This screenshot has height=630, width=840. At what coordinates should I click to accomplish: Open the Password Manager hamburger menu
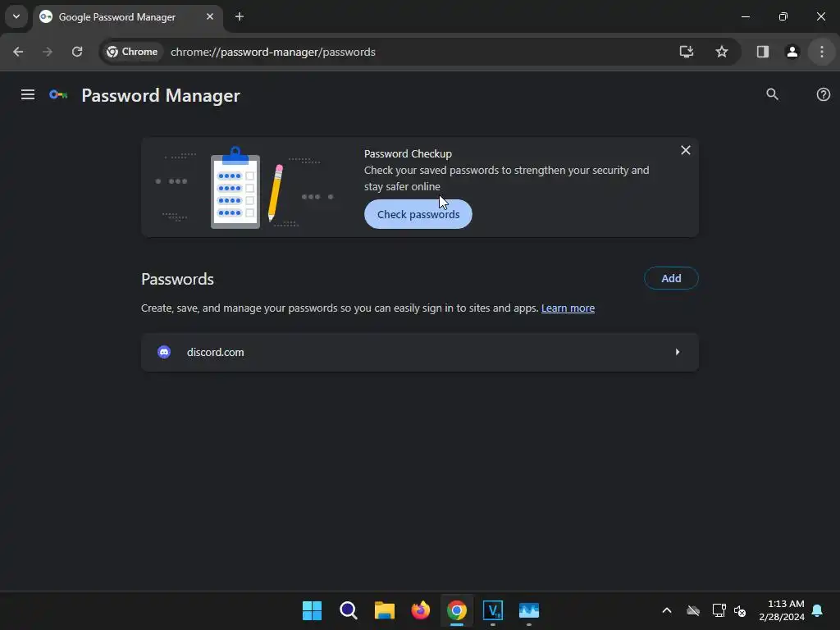28,95
